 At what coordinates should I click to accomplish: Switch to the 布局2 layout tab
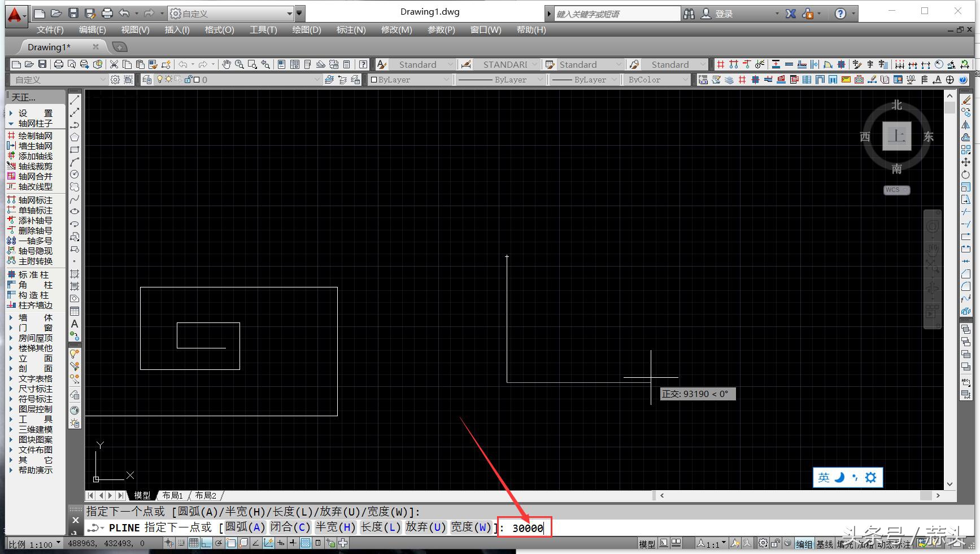[206, 495]
